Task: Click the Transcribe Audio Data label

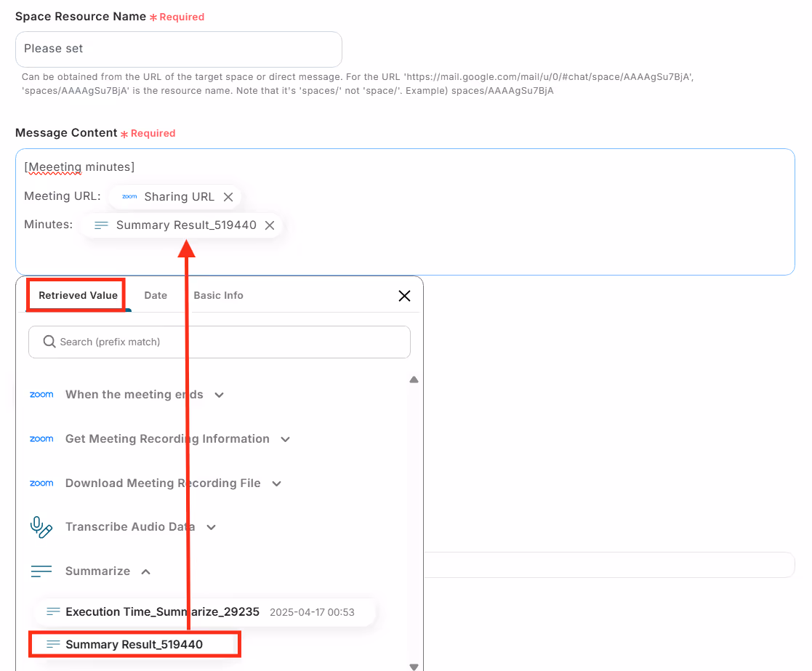Action: pos(130,527)
